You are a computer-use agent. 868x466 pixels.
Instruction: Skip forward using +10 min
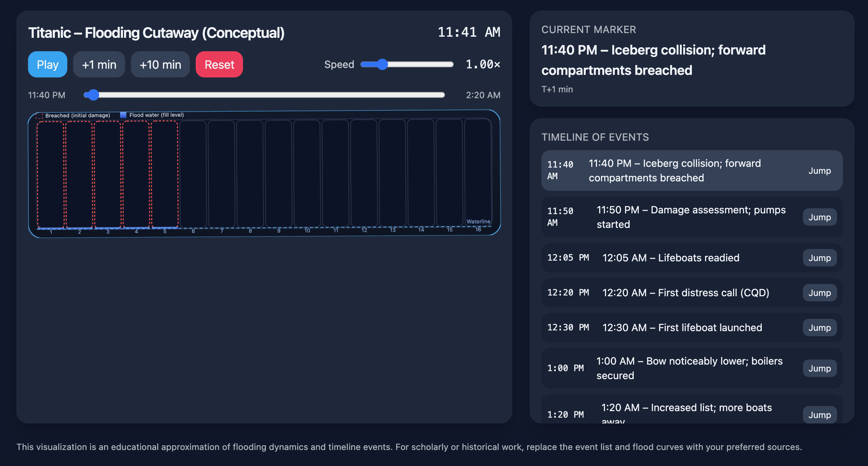[160, 64]
